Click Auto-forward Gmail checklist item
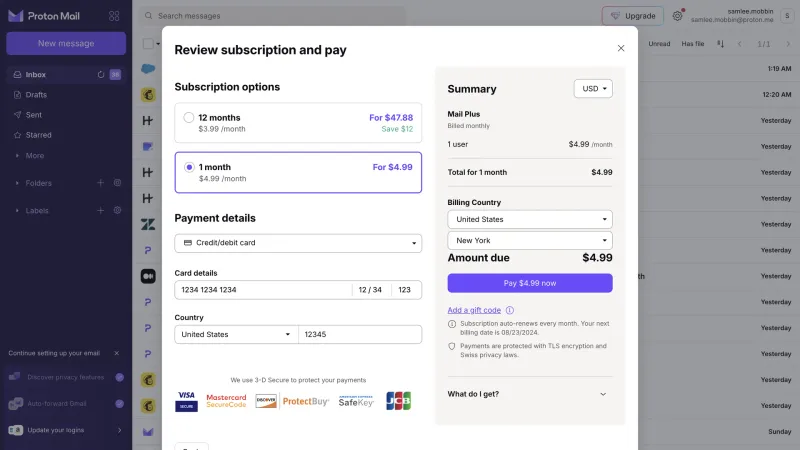The height and width of the screenshot is (450, 800). (66, 404)
